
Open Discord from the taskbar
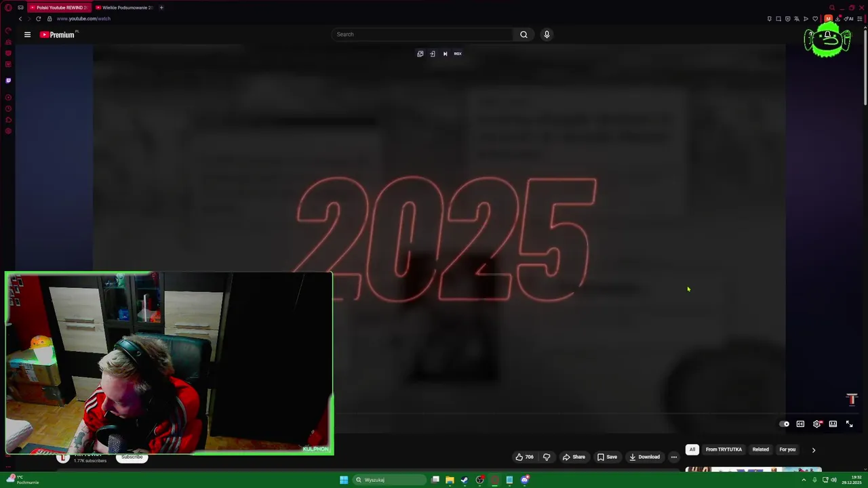[x=525, y=480]
